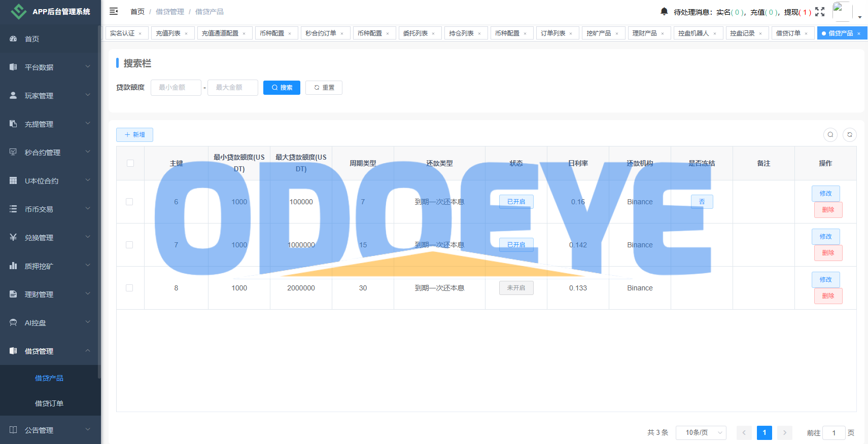This screenshot has width=868, height=444.
Task: Toggle the 否 frozen tag for row 6
Action: click(x=702, y=202)
